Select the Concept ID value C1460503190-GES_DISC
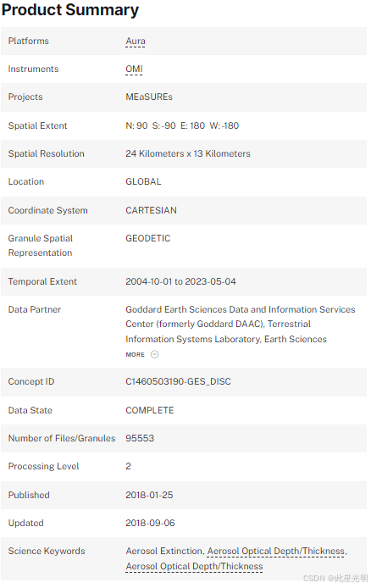This screenshot has height=588, width=371. pos(178,381)
